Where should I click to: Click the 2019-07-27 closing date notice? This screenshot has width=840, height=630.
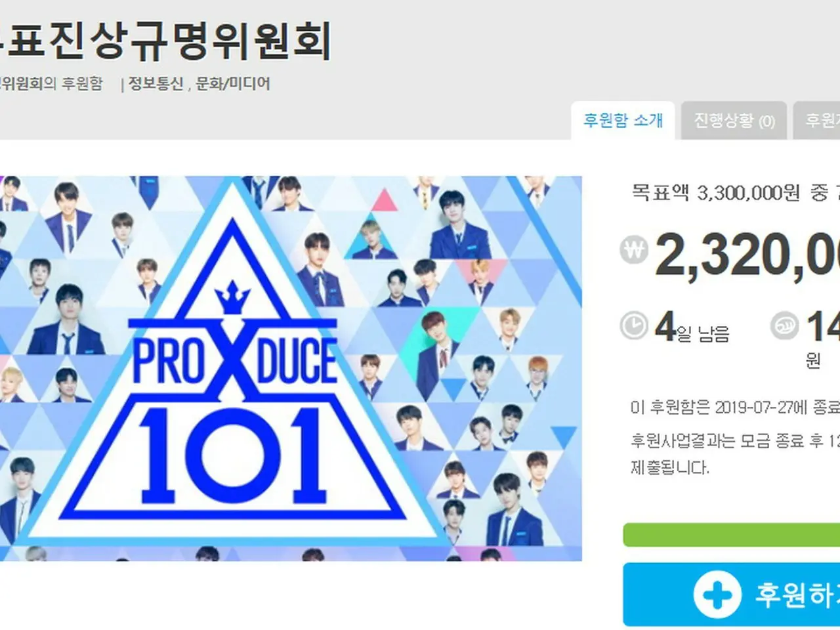point(735,407)
